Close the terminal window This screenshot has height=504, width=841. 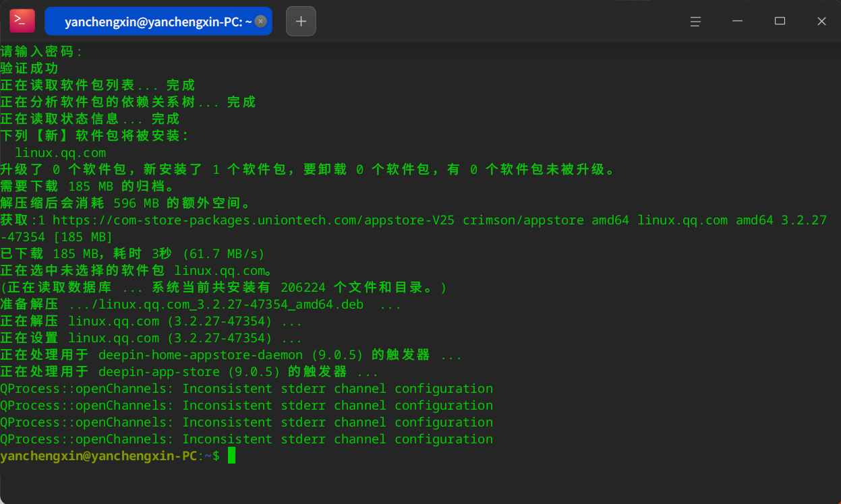coord(821,22)
